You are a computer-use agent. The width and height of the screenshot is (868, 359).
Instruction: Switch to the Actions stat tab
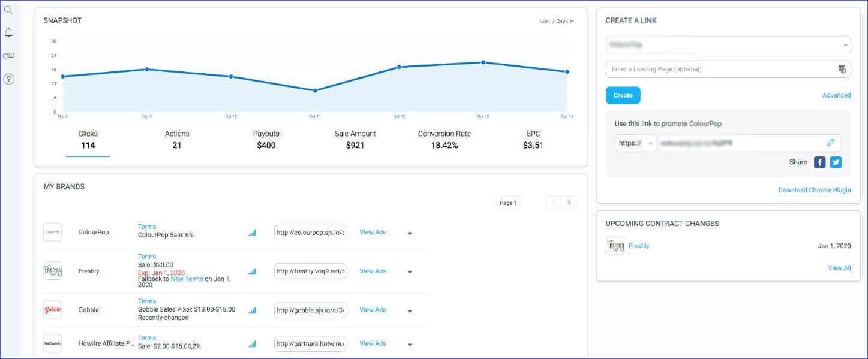pyautogui.click(x=177, y=139)
